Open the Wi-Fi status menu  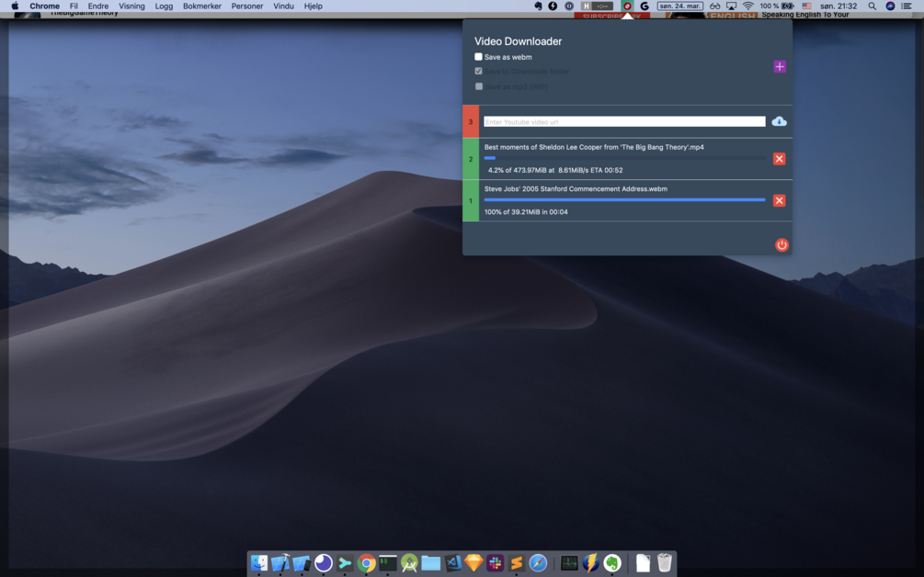tap(748, 6)
